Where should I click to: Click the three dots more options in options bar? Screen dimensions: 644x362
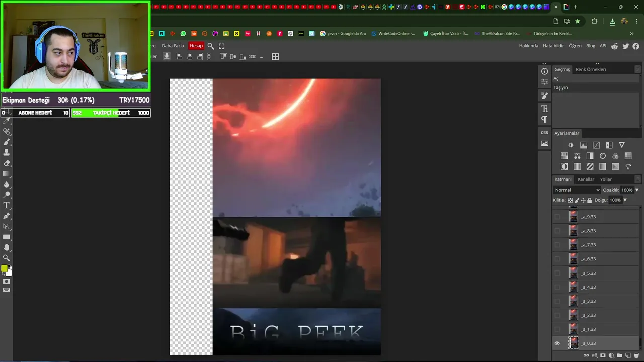point(261,57)
